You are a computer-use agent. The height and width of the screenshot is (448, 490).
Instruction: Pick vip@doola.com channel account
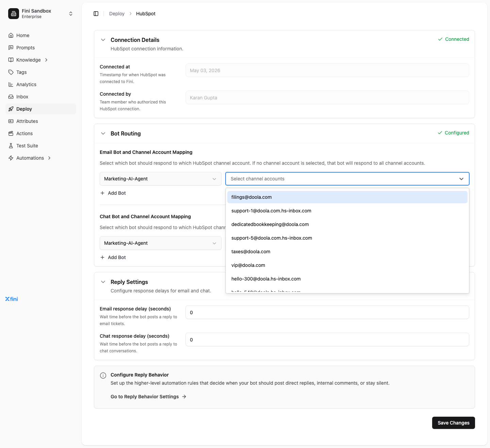click(347, 265)
